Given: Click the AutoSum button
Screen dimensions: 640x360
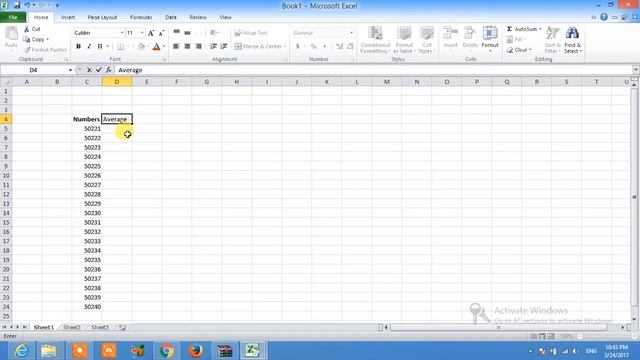Looking at the screenshot, I should point(522,29).
